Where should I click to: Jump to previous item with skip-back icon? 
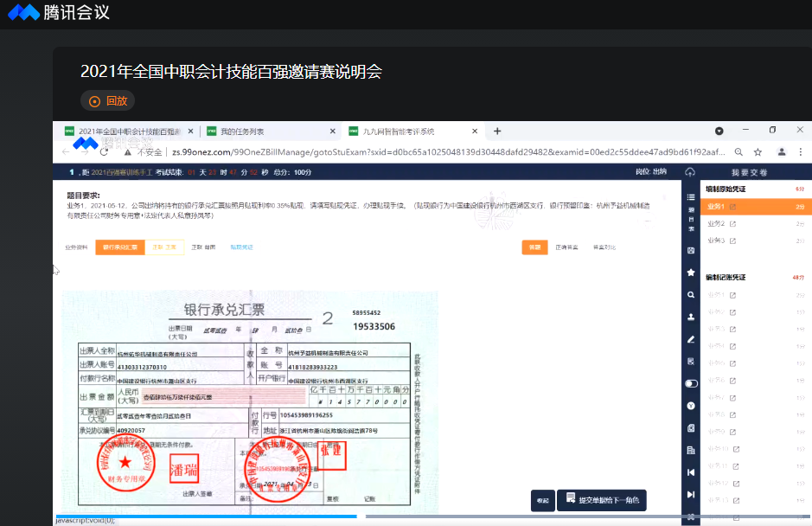tap(690, 472)
